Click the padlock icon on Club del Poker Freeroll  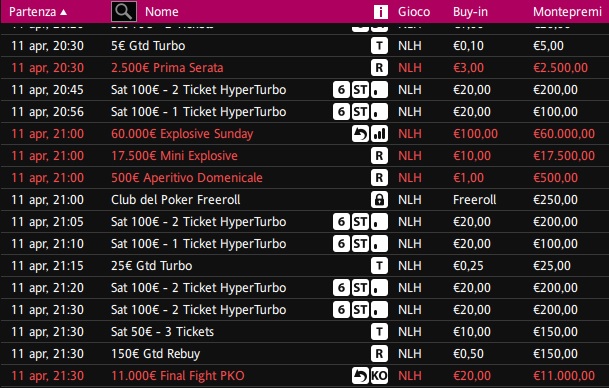pyautogui.click(x=379, y=200)
